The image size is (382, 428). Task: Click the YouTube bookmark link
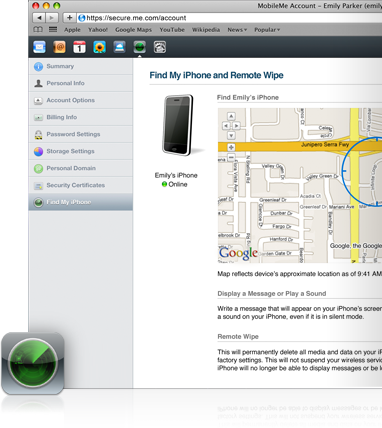[172, 30]
